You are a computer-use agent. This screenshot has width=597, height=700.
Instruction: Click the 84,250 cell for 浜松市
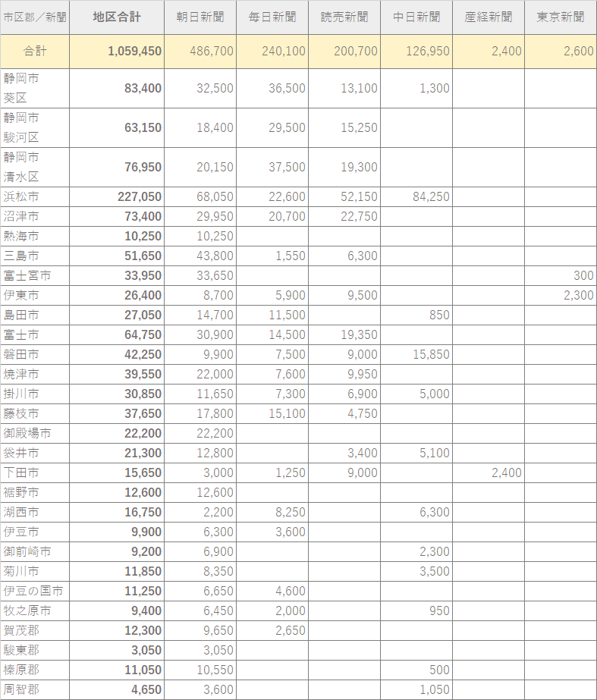(416, 196)
